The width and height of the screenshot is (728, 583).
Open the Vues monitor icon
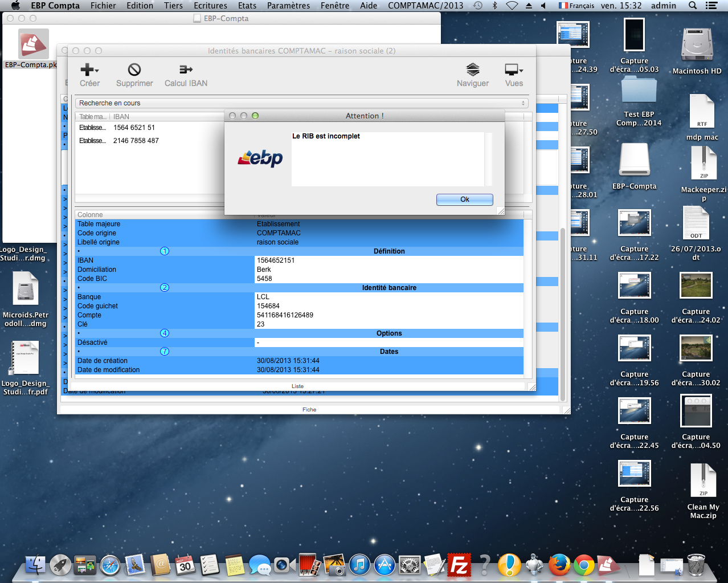coord(512,70)
